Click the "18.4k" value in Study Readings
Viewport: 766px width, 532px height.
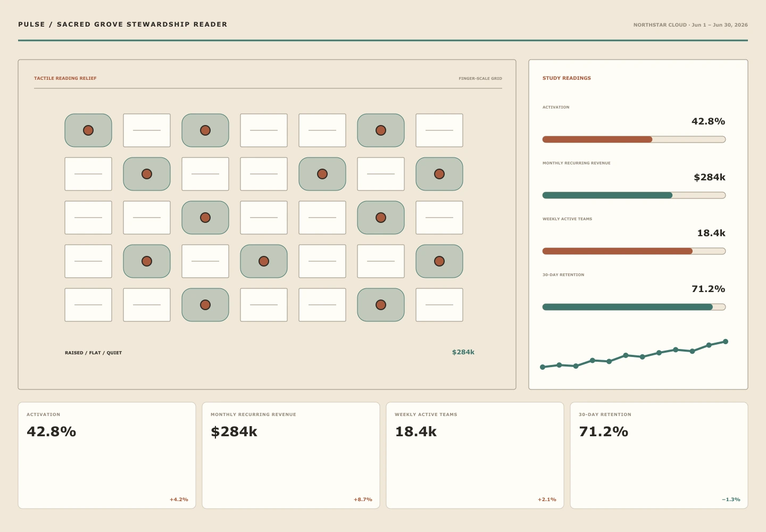711,233
